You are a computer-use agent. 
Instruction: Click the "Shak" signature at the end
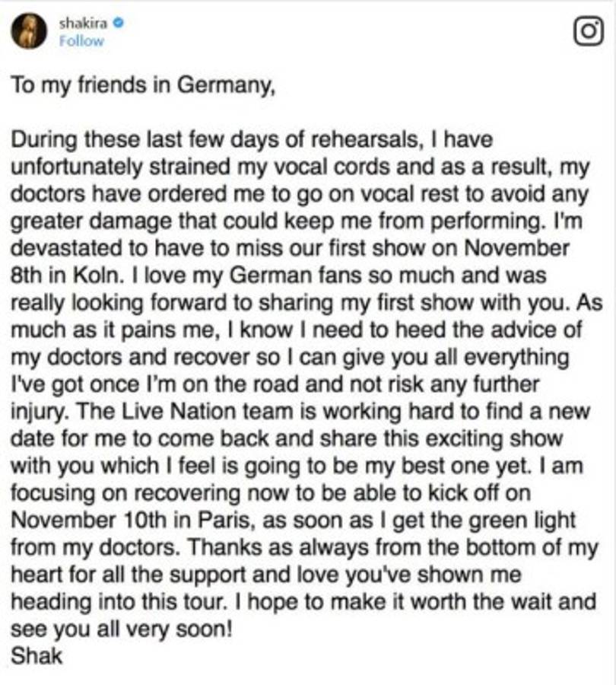(36, 656)
